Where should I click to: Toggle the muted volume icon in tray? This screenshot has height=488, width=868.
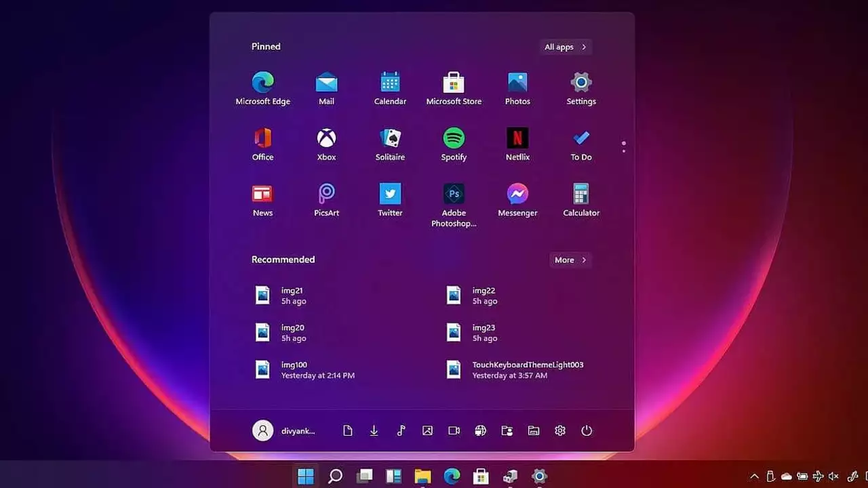[833, 476]
